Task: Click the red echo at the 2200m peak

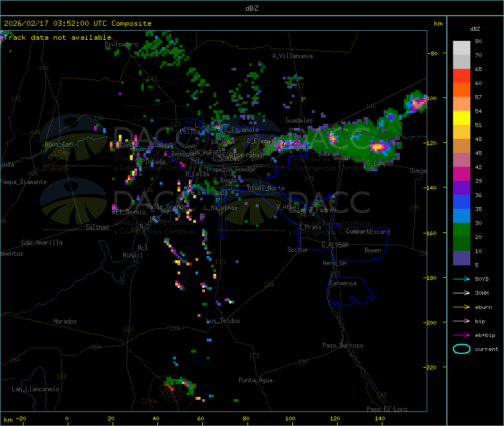Action: pos(170,388)
